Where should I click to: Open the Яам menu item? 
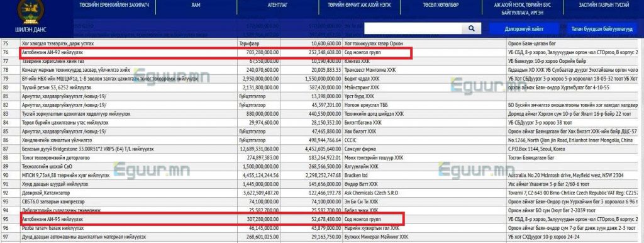pyautogui.click(x=196, y=6)
